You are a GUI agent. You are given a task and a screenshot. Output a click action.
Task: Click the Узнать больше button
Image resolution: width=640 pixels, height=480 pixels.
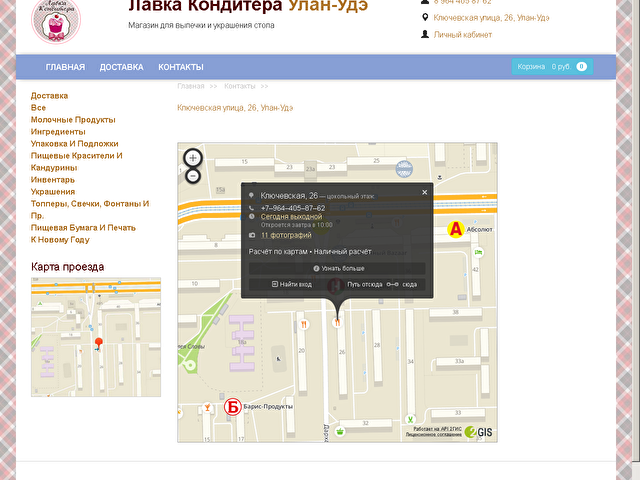pyautogui.click(x=337, y=269)
